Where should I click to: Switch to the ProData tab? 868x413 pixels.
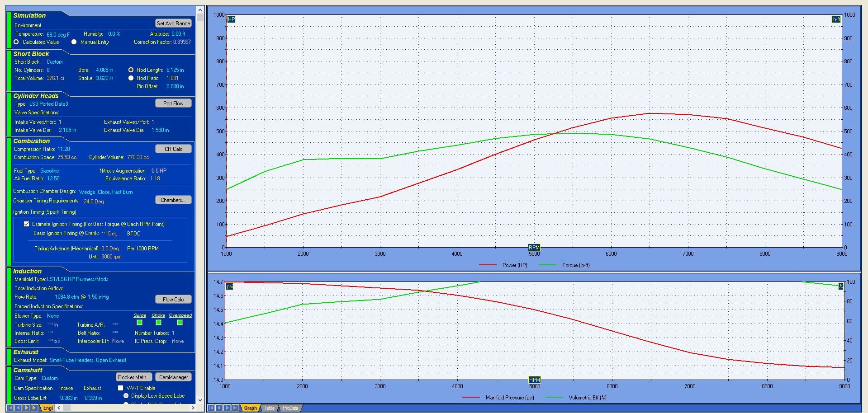[x=290, y=408]
